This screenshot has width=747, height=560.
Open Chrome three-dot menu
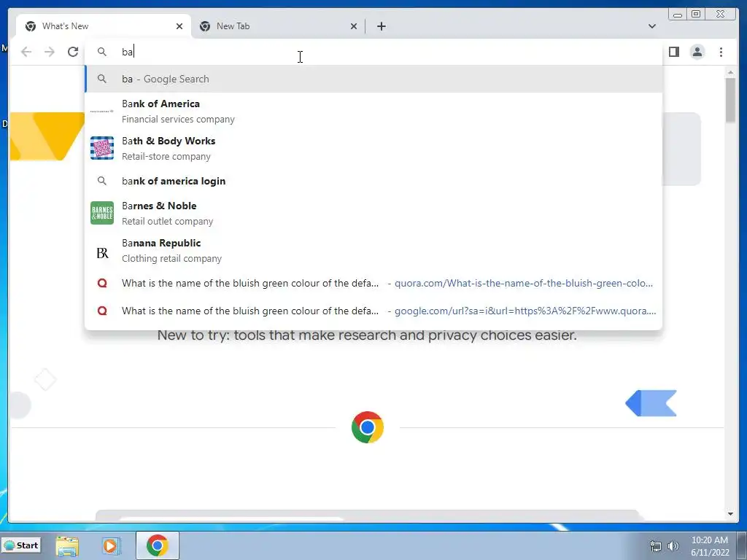tap(721, 52)
